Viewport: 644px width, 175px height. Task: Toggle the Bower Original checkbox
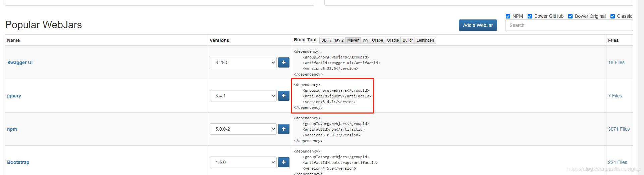(x=570, y=16)
